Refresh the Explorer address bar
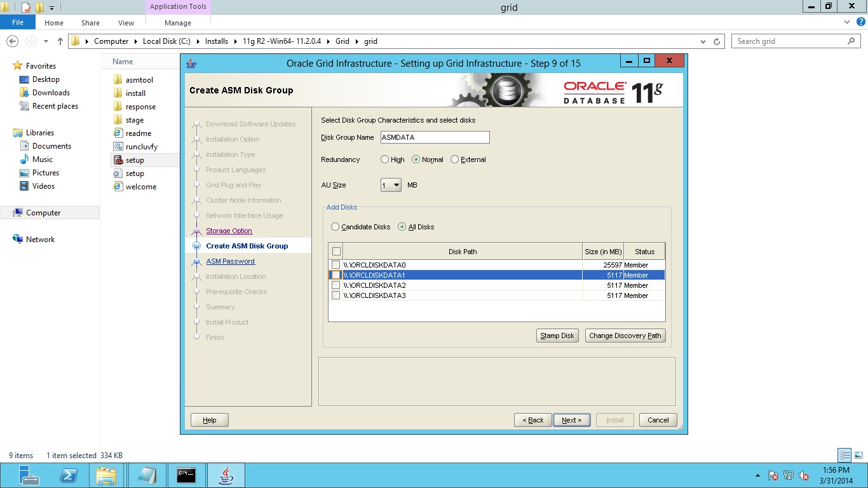 coord(717,41)
